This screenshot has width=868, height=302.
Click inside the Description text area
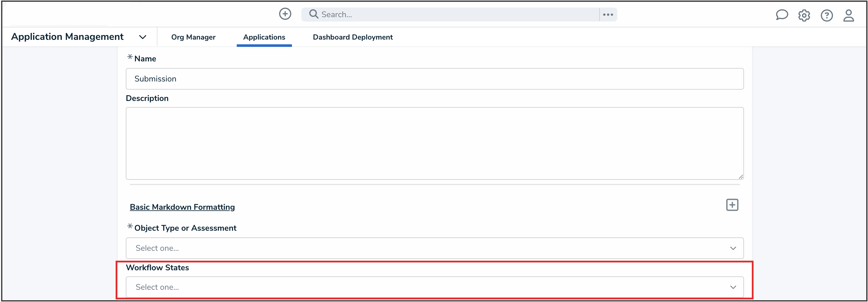434,143
